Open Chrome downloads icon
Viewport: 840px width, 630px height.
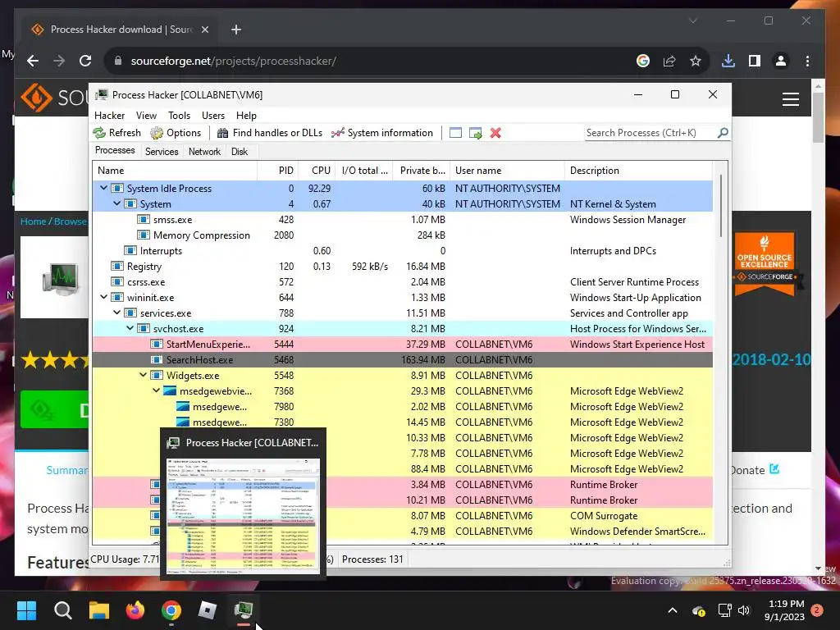728,61
